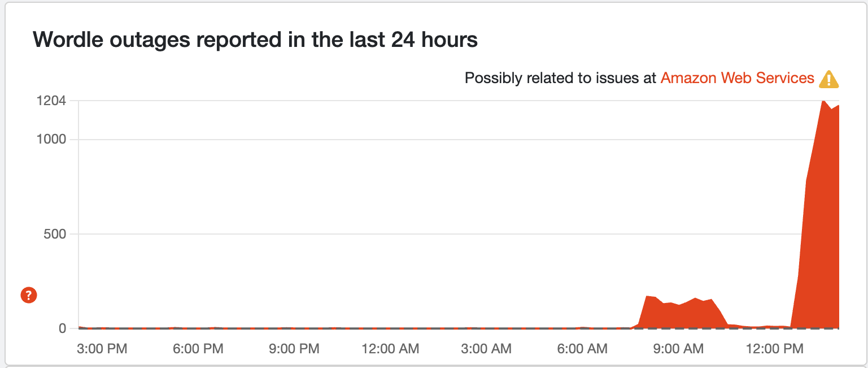Click the red question mark help icon
This screenshot has height=368, width=868.
[x=28, y=295]
